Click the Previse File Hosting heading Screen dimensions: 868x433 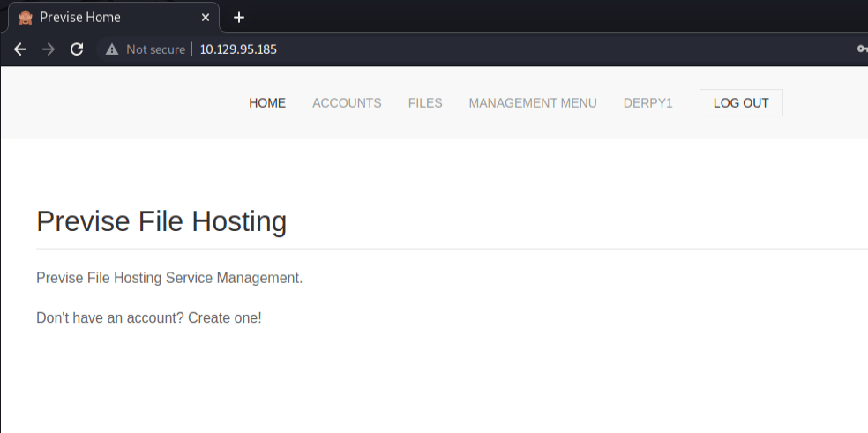161,221
